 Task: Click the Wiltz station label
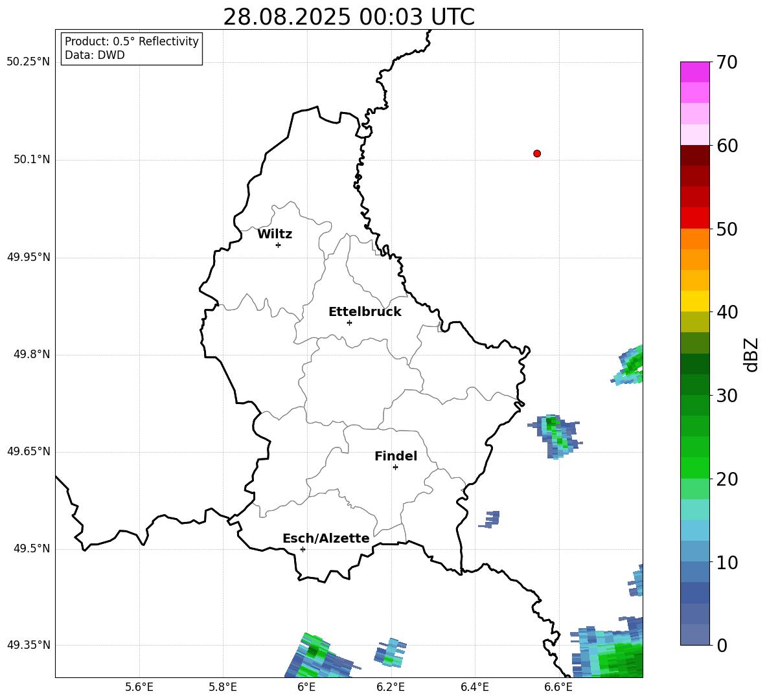[275, 234]
